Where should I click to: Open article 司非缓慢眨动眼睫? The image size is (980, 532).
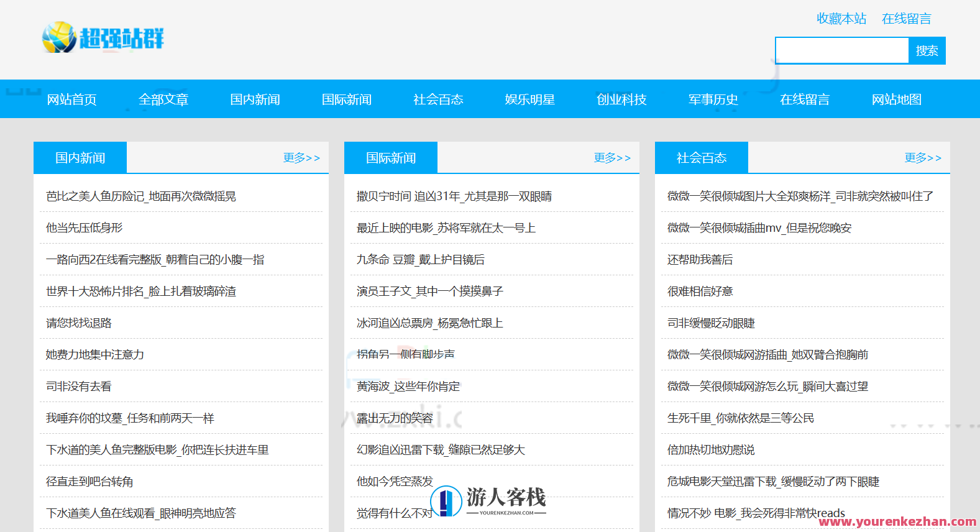coord(712,323)
